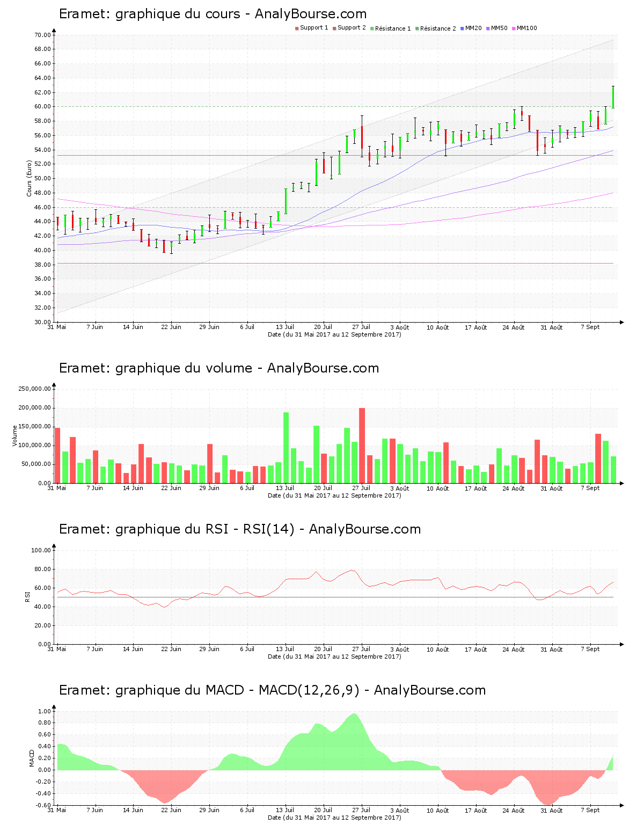Click the date range caption under the price chart
The width and height of the screenshot is (644, 832).
pos(334,334)
